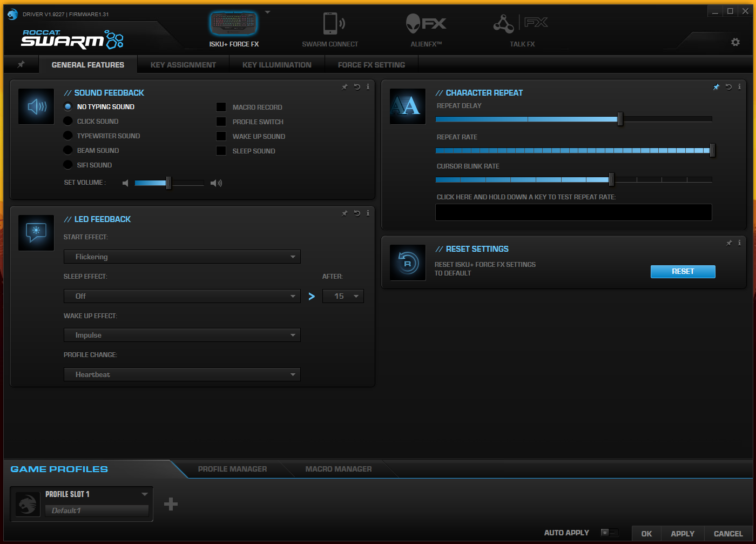Enable Sleep Sound checkbox

click(221, 151)
